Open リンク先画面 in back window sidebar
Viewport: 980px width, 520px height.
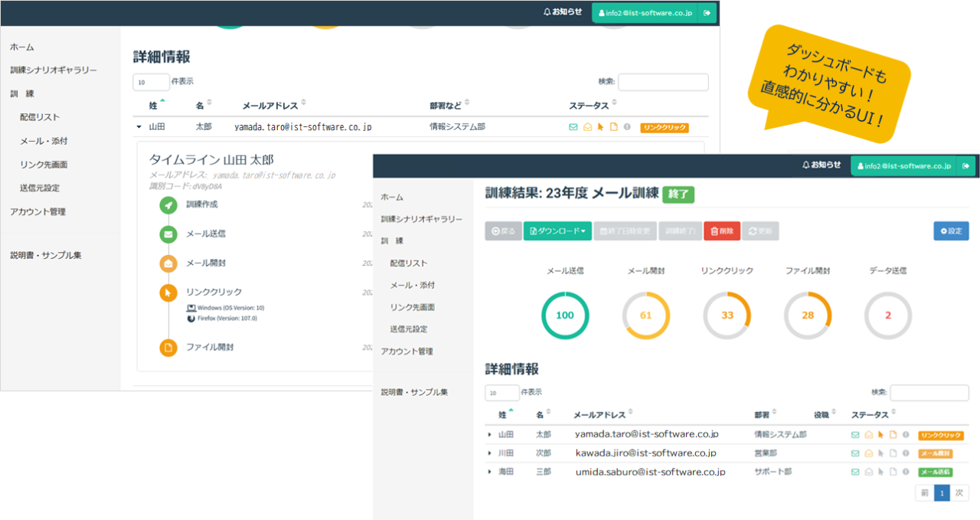44,165
